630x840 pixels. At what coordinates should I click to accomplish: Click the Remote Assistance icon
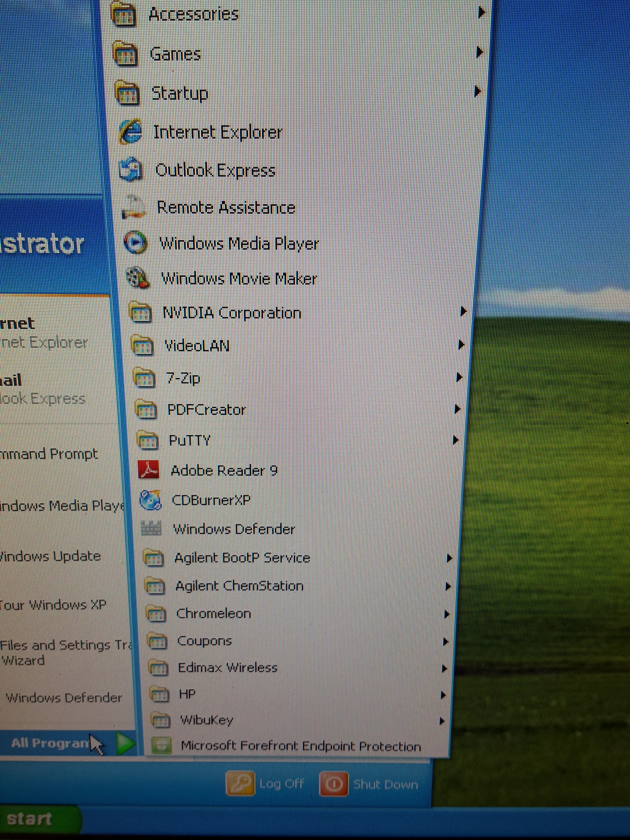133,207
